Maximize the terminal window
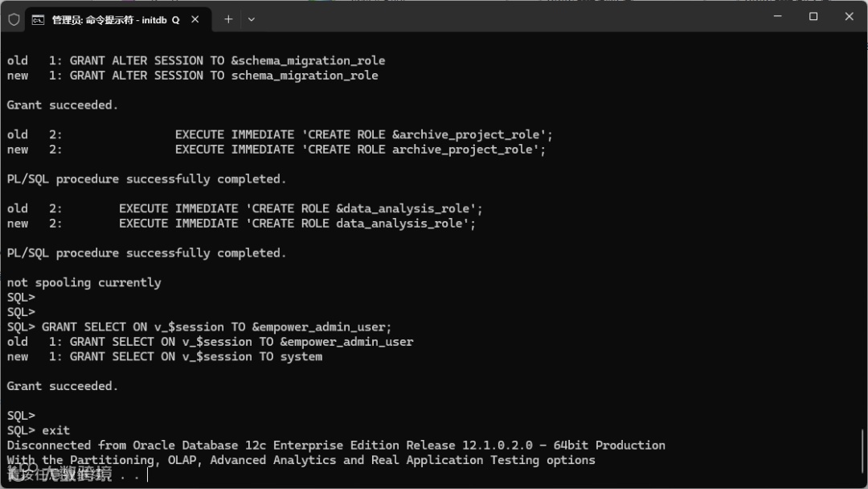The width and height of the screenshot is (868, 489). (x=813, y=16)
